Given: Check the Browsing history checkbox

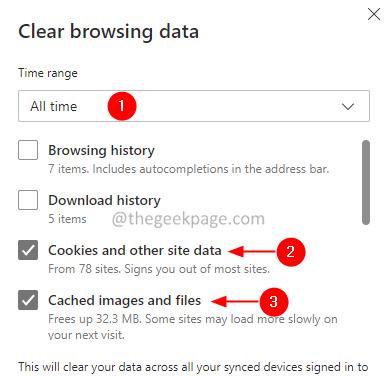Looking at the screenshot, I should [x=28, y=150].
